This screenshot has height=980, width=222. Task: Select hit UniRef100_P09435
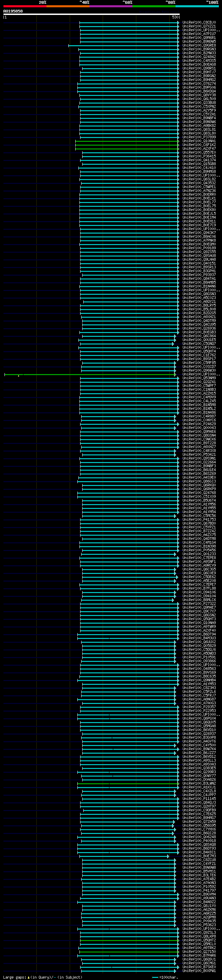(199, 921)
